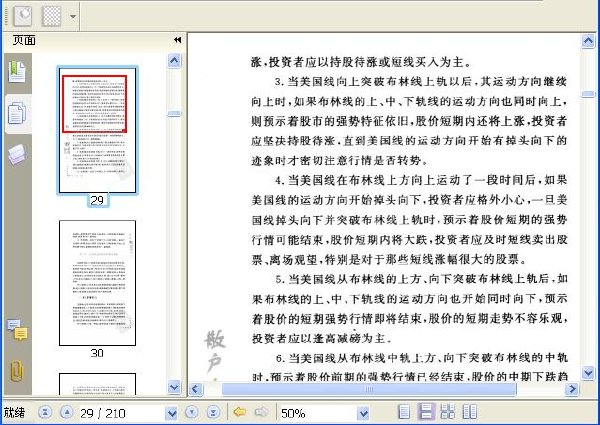
Task: Click the 50% zoom field
Action: [x=318, y=413]
